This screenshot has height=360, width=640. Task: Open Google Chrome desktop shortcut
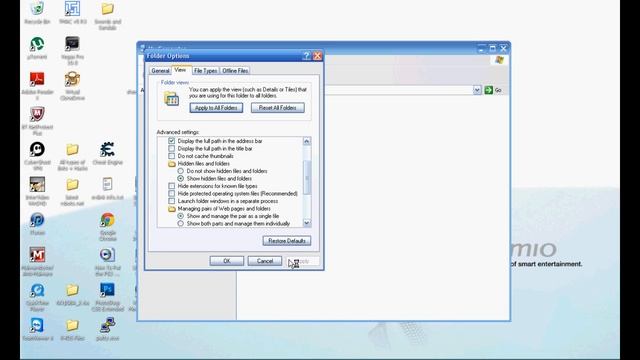point(107,220)
